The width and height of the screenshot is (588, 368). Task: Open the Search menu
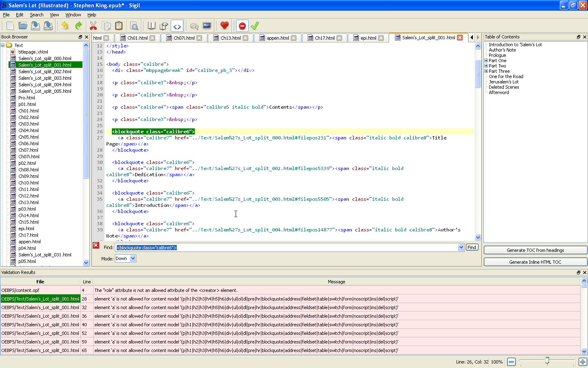36,15
